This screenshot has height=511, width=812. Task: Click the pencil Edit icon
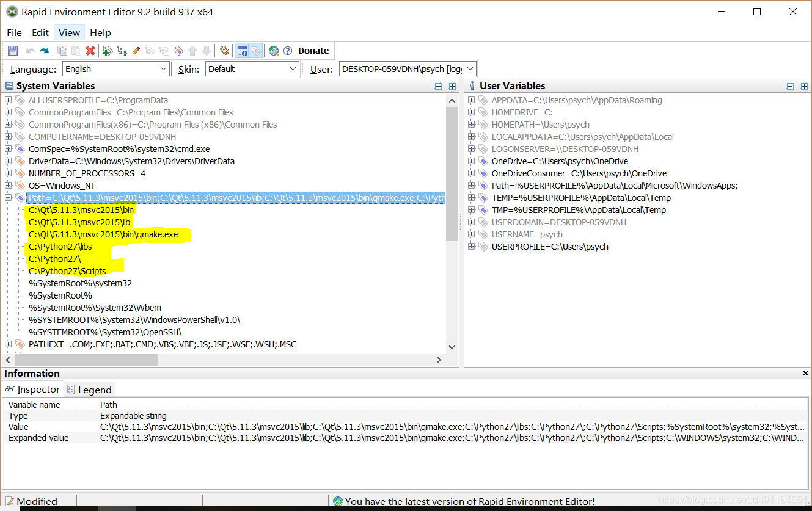pos(136,51)
